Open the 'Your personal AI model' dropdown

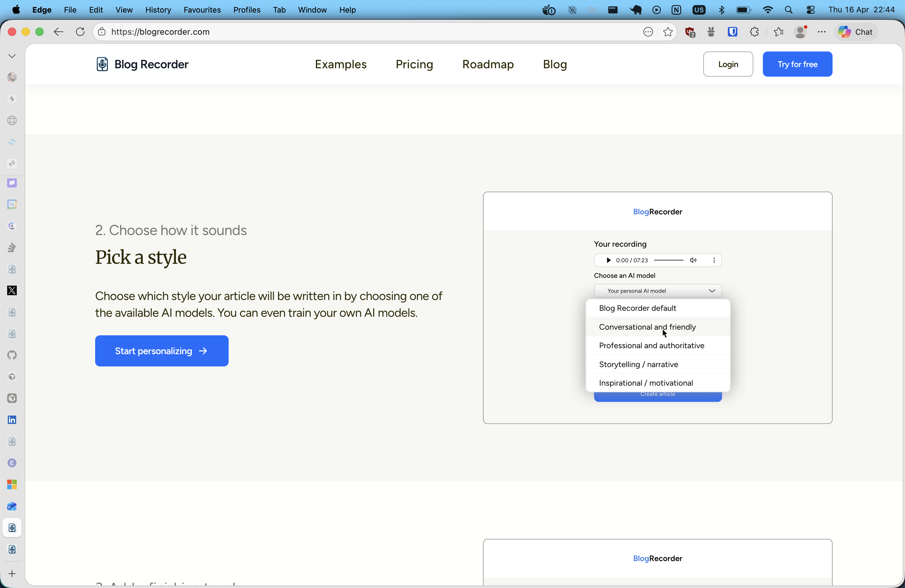pyautogui.click(x=658, y=291)
